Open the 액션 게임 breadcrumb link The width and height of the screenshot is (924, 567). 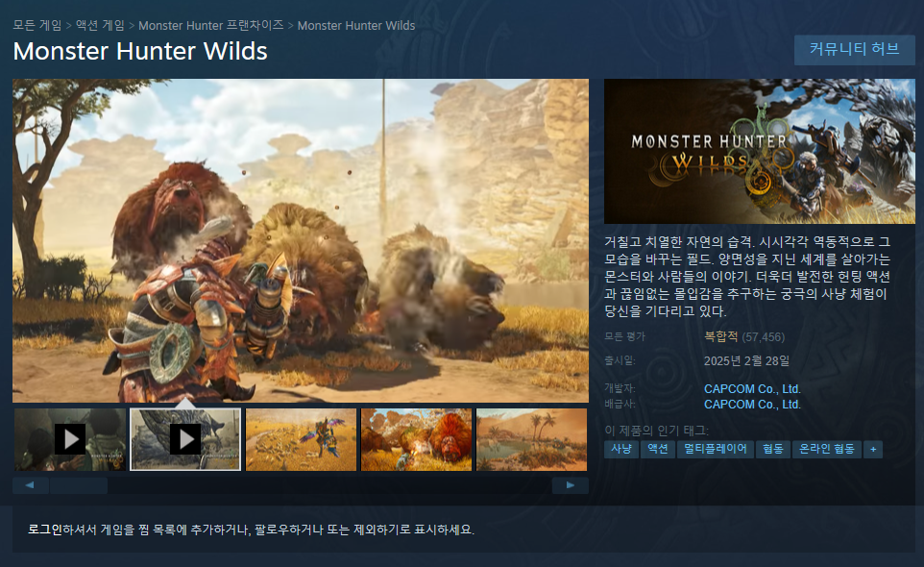point(100,25)
